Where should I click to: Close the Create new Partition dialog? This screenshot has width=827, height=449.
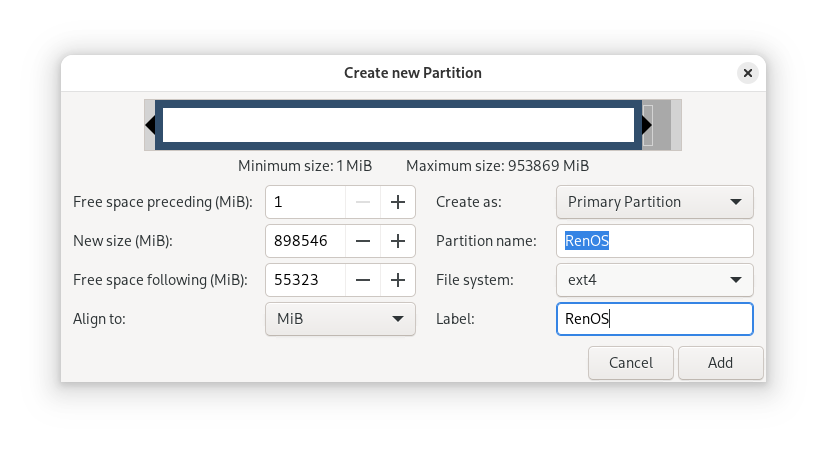point(748,73)
